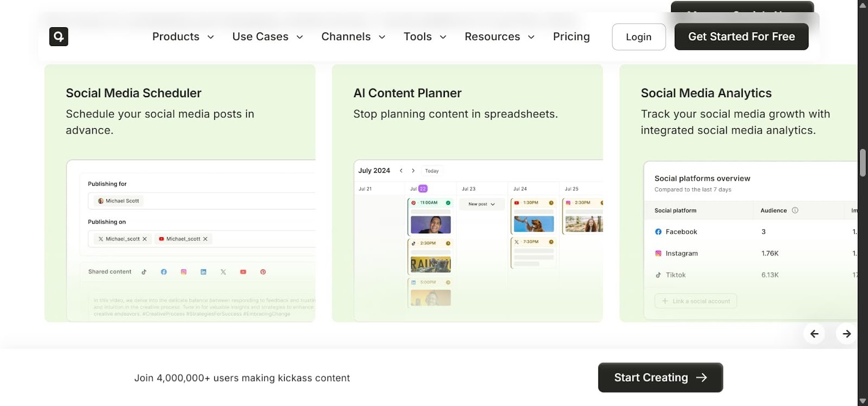Screen dimensions: 868x406
Task: Expand the New post dropdown on Jul 23
Action: (482, 204)
